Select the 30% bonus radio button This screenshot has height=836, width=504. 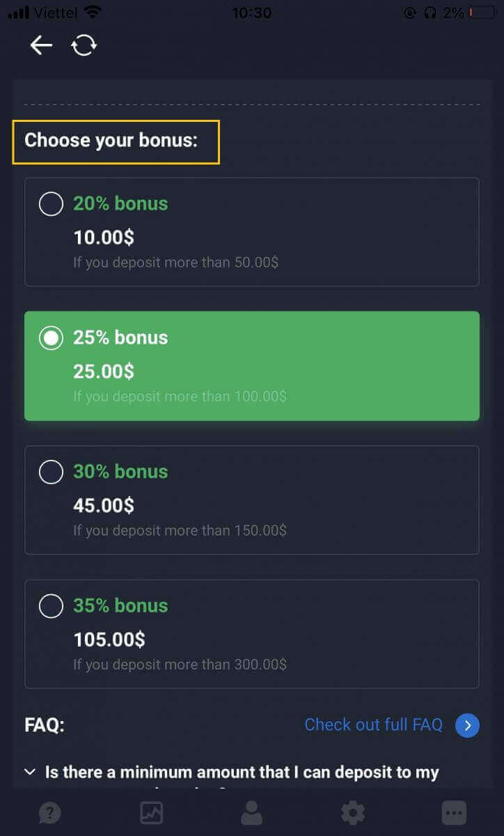coord(51,472)
